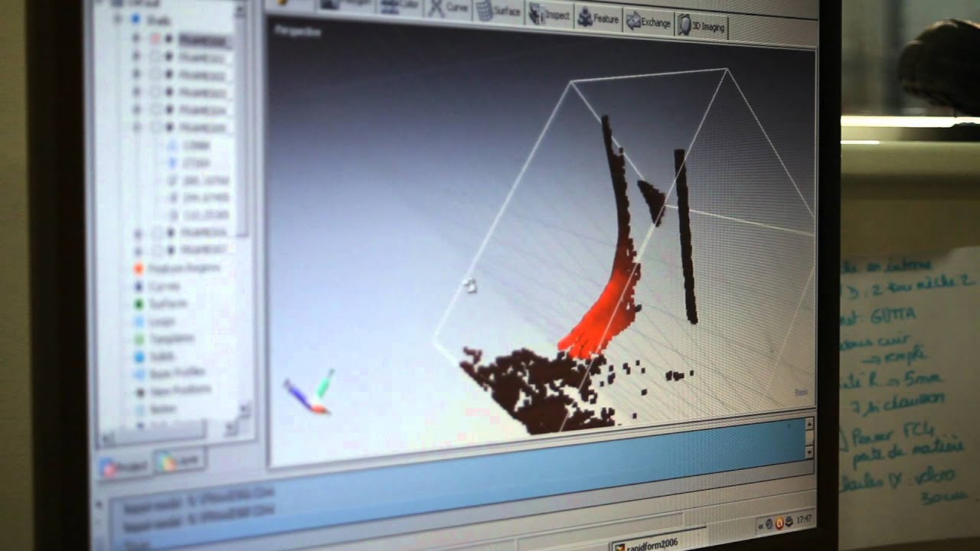The image size is (980, 551).
Task: Click the output pane scroll-up arrow
Action: (810, 423)
